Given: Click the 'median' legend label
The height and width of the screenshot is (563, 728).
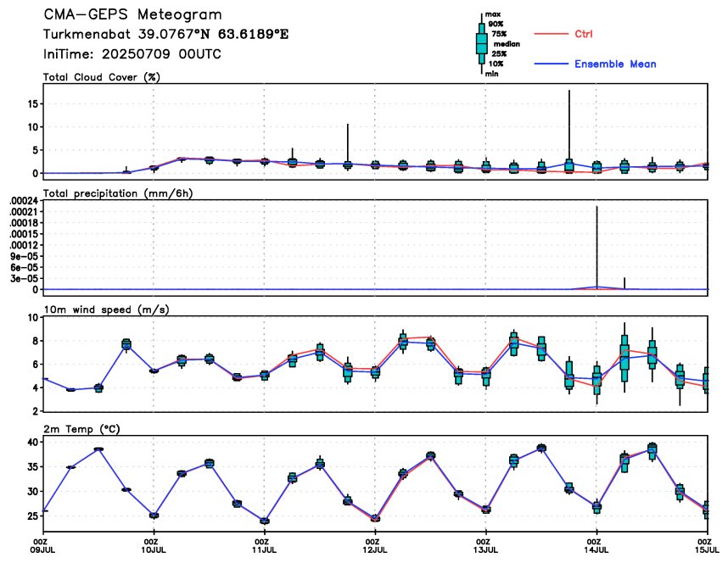Looking at the screenshot, I should click(x=507, y=44).
